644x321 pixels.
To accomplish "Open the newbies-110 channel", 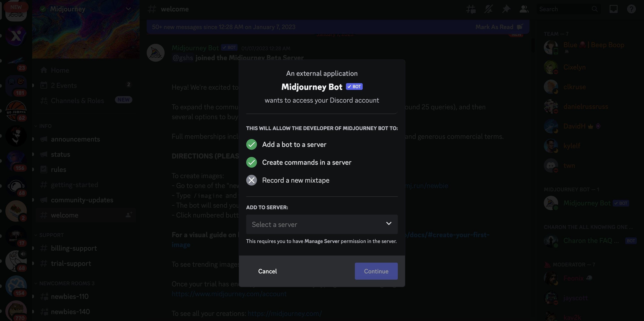I will (x=86, y=296).
